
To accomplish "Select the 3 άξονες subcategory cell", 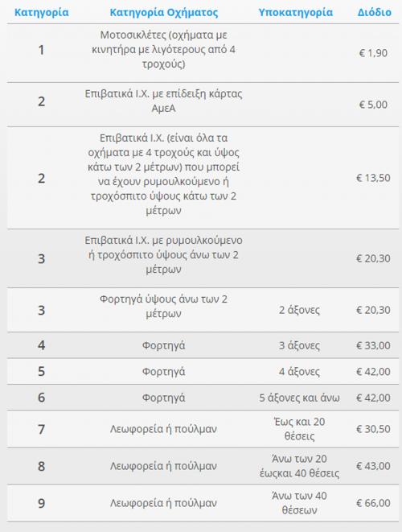I will (x=299, y=345).
